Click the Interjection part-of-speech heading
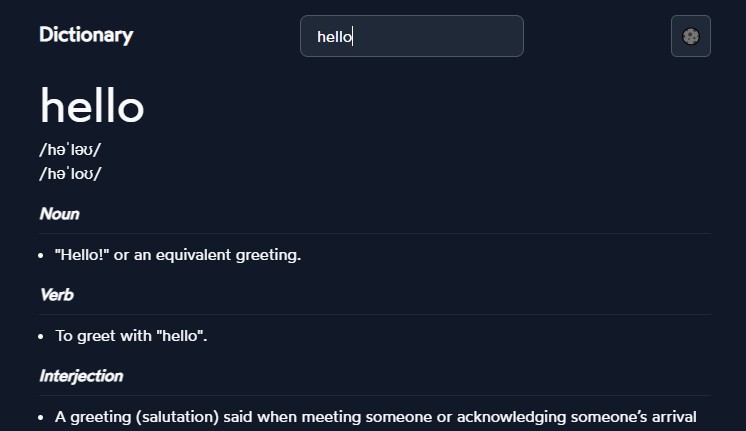 coord(81,376)
